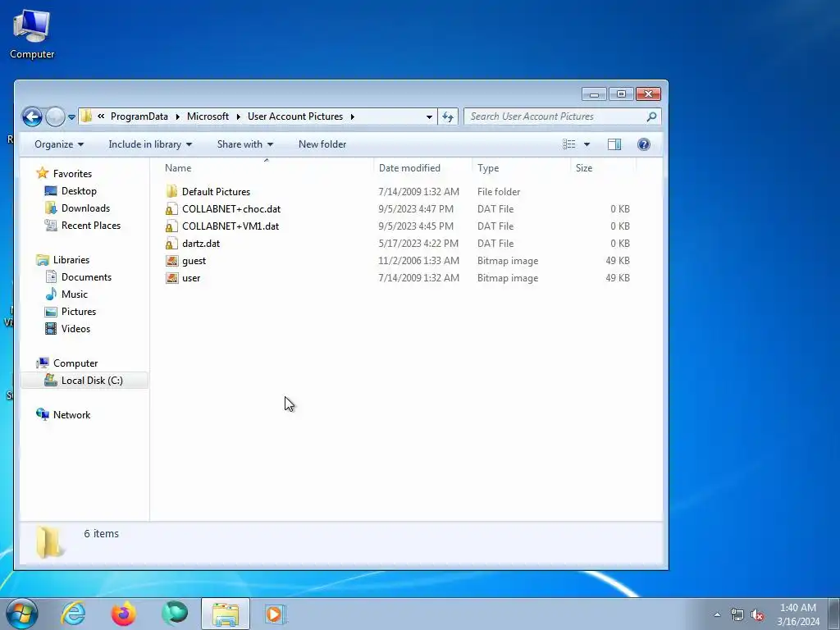Refresh the User Account Pictures folder
Viewport: 840px width, 630px height.
coord(448,116)
